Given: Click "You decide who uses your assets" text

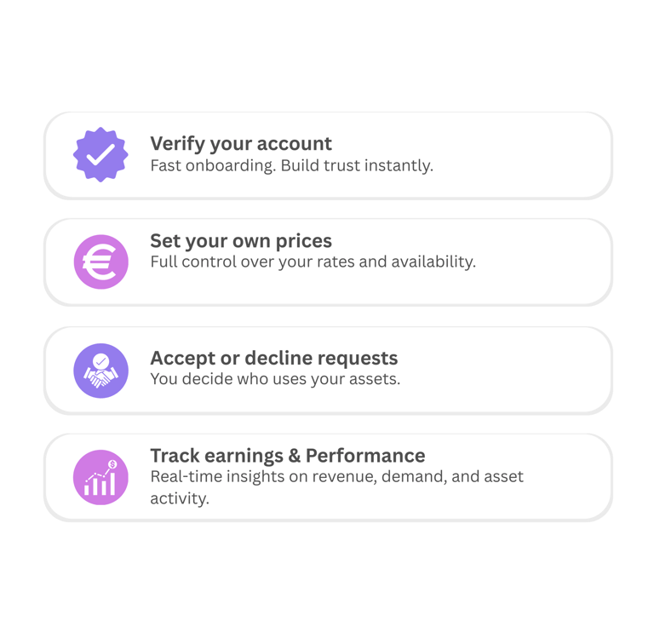Looking at the screenshot, I should coord(275,379).
